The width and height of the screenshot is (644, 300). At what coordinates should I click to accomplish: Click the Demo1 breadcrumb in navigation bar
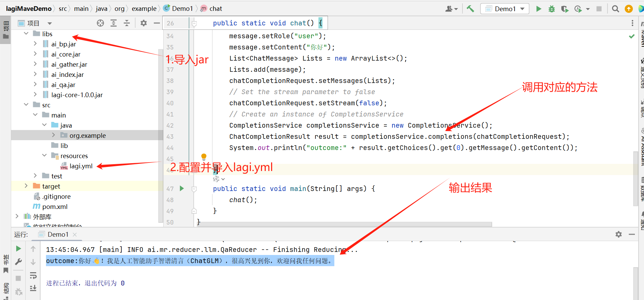[182, 8]
